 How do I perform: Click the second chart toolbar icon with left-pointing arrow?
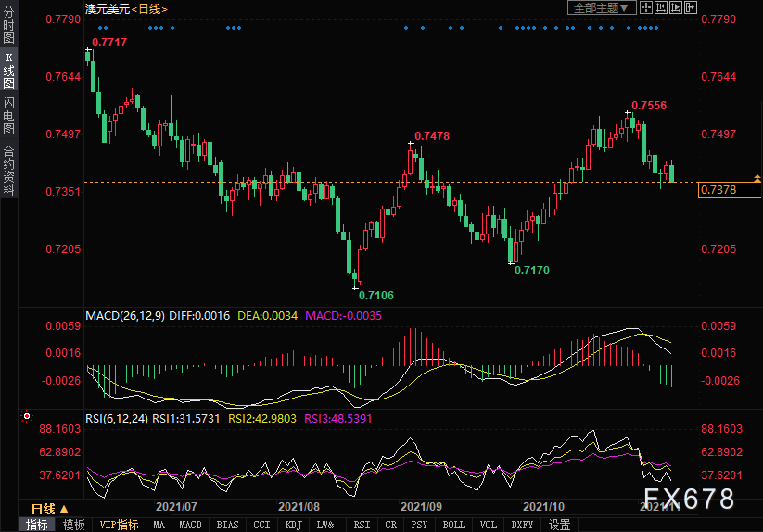coord(660,7)
